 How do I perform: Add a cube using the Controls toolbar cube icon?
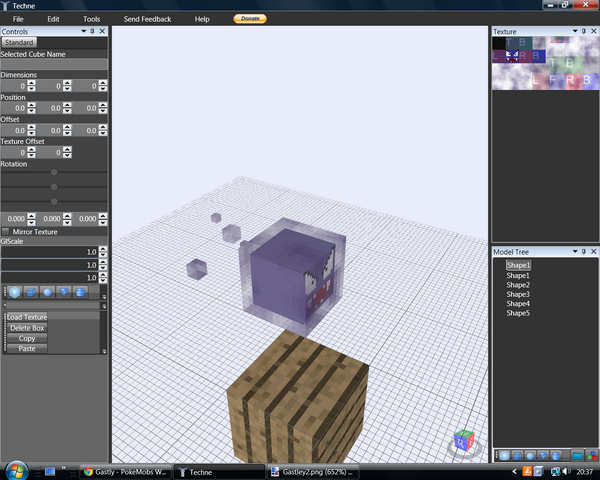(31, 292)
